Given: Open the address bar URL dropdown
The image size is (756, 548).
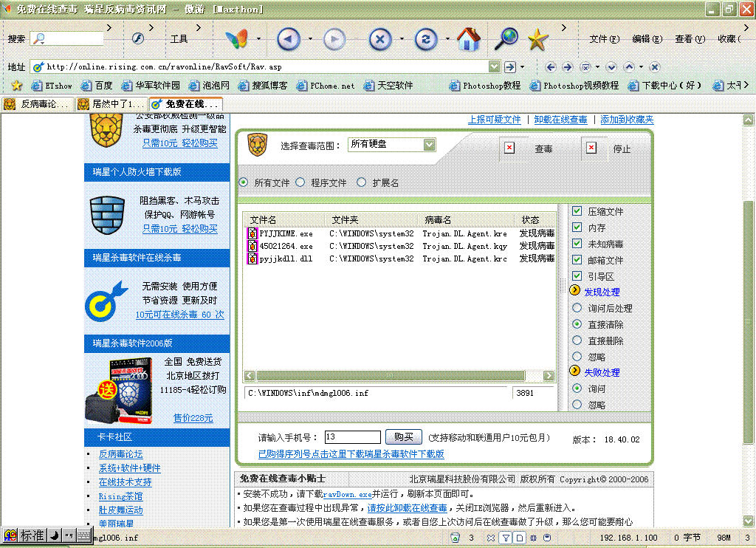Looking at the screenshot, I should click(494, 66).
